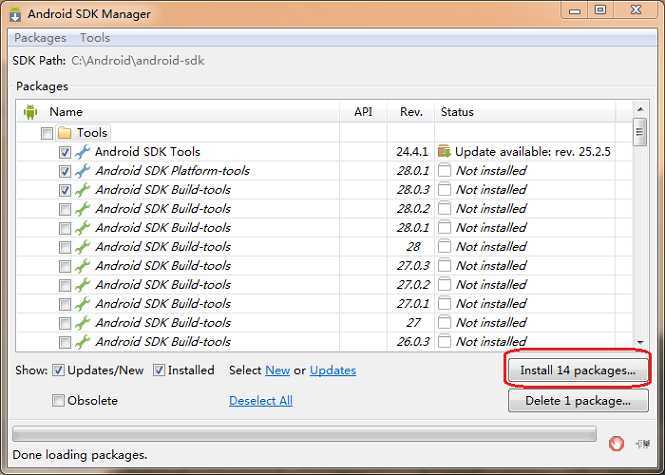Check the Tools group checkbox
Viewport: 665px width, 475px height.
47,133
